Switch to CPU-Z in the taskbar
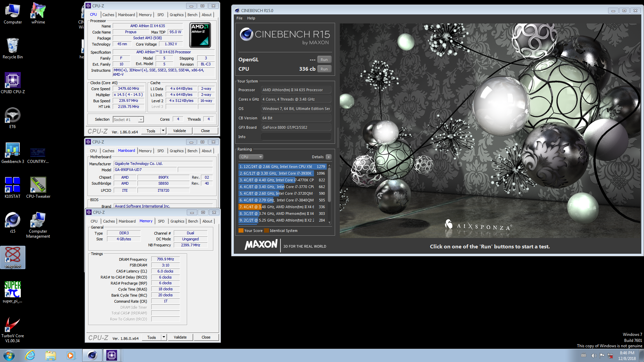The height and width of the screenshot is (362, 644). click(112, 355)
